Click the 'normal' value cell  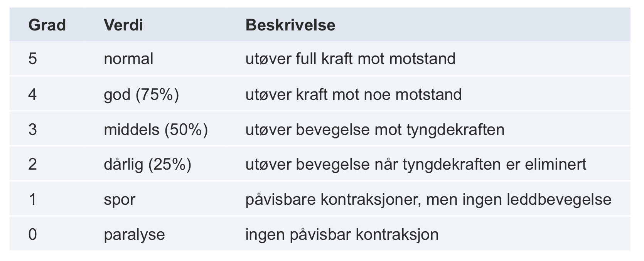coord(128,59)
